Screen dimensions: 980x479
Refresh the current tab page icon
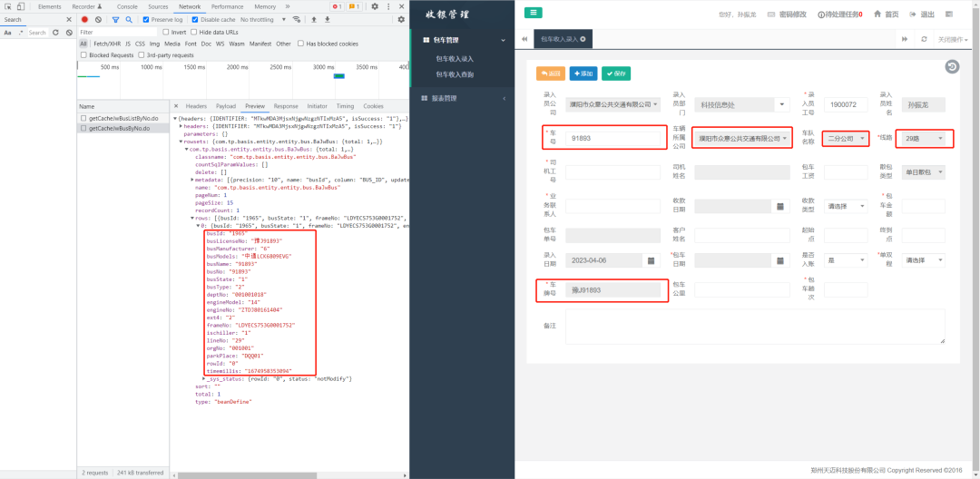924,39
